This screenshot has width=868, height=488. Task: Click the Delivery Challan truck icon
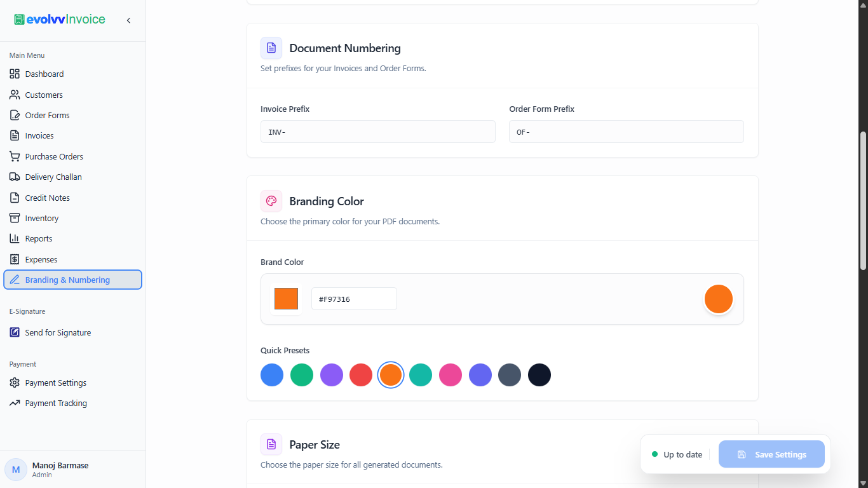tap(15, 177)
